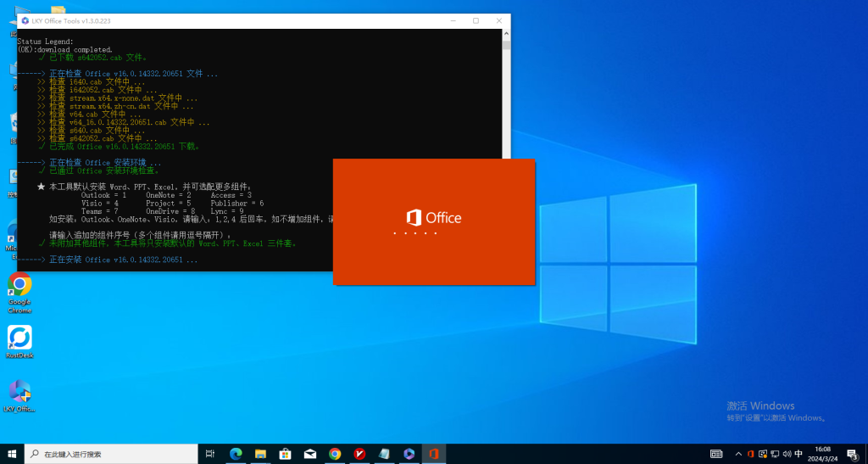Switch to LKY Office Tools taskbar icon
Viewport: 868px width, 464px height.
[x=409, y=454]
